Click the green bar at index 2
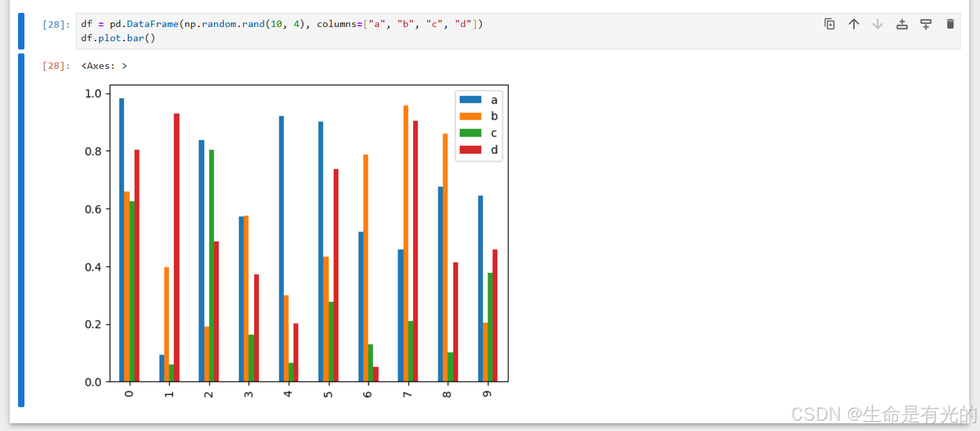 [212, 266]
